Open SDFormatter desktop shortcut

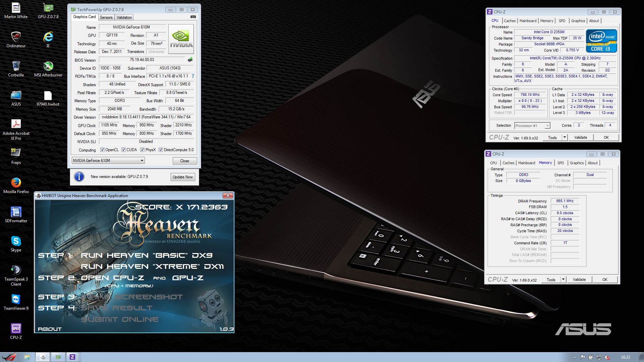(16, 215)
